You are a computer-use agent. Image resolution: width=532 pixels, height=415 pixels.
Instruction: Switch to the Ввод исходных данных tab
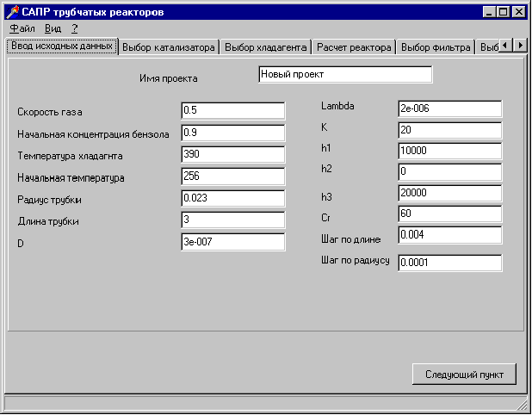tap(62, 46)
